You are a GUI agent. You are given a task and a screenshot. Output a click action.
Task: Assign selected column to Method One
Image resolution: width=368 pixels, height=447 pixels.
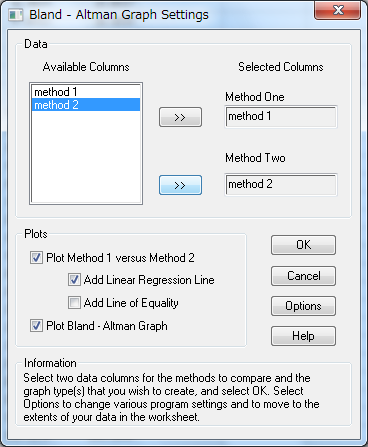pyautogui.click(x=180, y=117)
